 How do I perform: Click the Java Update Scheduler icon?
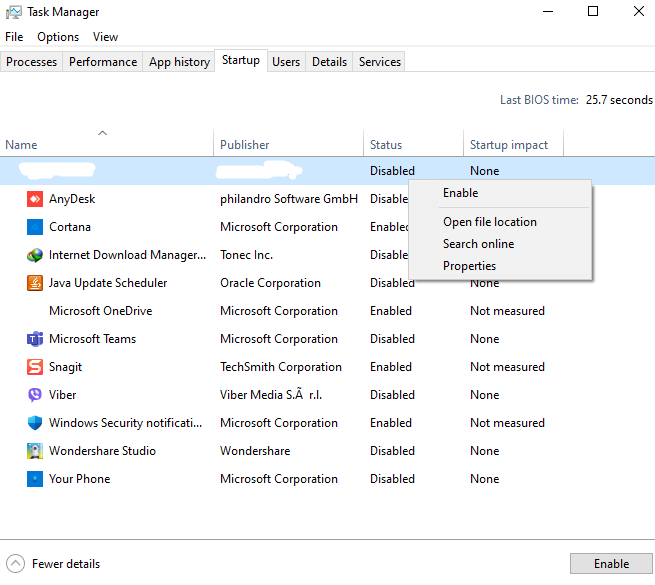click(35, 283)
